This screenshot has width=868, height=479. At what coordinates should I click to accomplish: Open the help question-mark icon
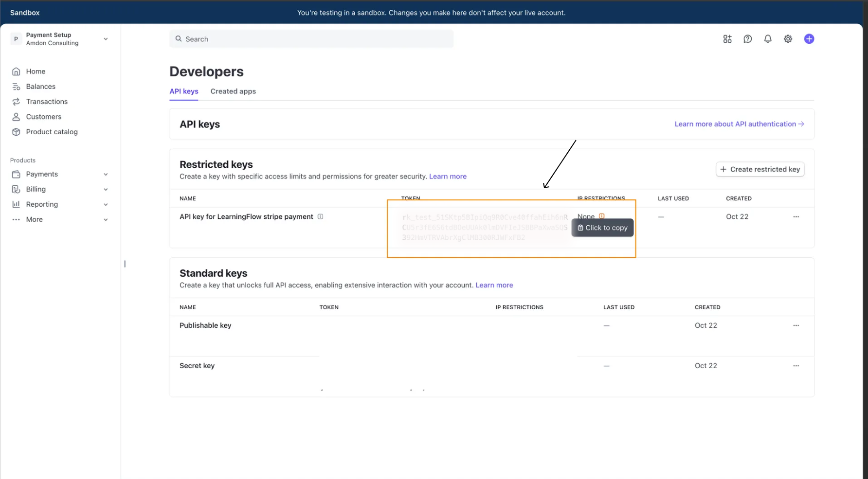[x=748, y=38]
